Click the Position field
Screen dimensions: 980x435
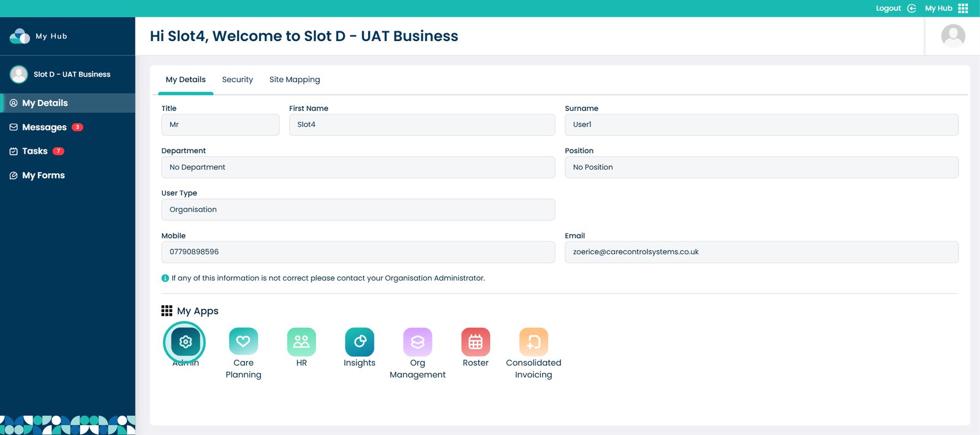761,167
